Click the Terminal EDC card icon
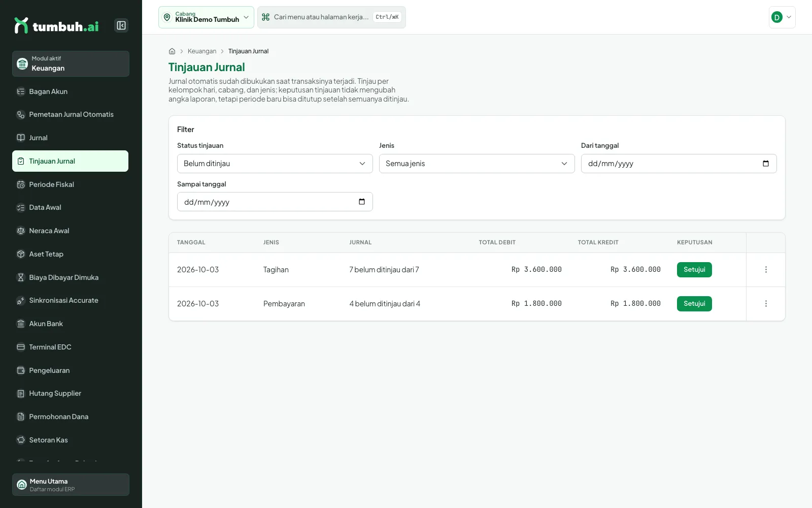This screenshot has height=508, width=812. [x=21, y=347]
